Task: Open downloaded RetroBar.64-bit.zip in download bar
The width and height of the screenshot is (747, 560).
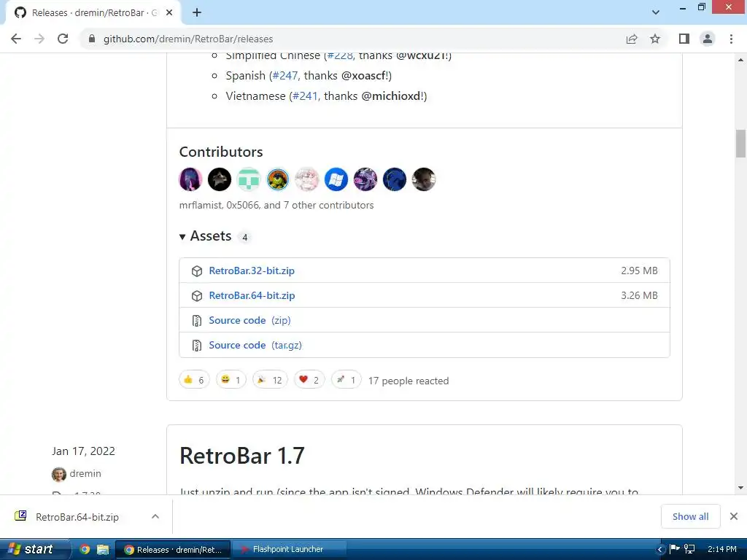Action: [77, 517]
